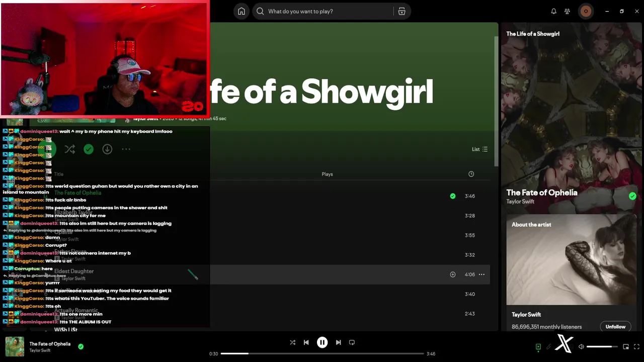Viewport: 644px width, 362px height.
Task: Toggle shuffle in the playback controls
Action: (292, 342)
